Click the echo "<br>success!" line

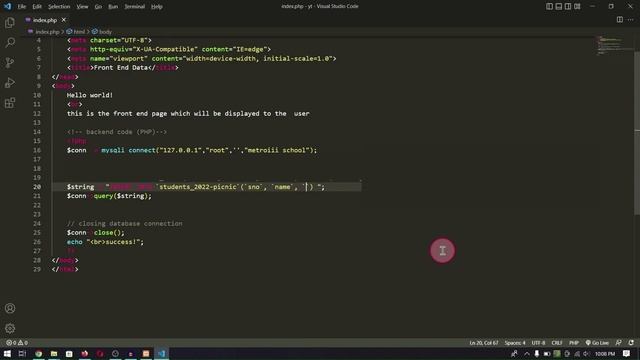coord(105,242)
